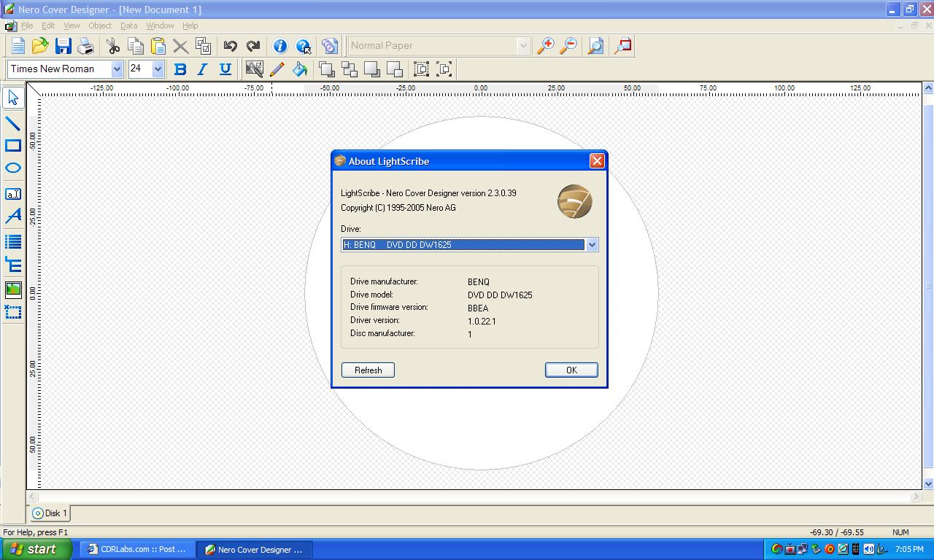934x560 pixels.
Task: Toggle italic text formatting
Action: (202, 69)
